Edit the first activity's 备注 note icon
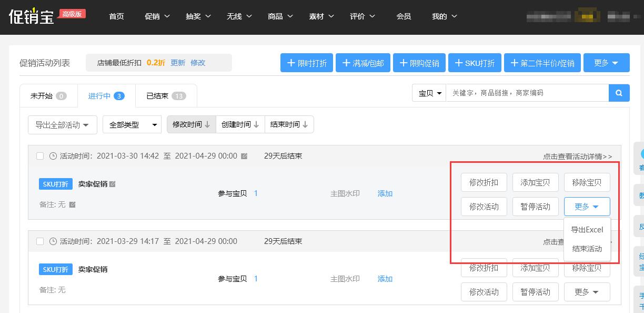Screen dimensions: 644x313 [x=72, y=204]
